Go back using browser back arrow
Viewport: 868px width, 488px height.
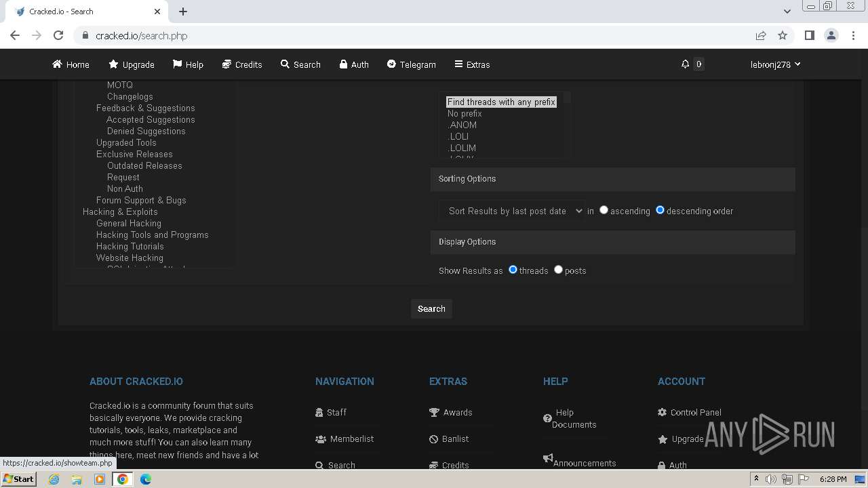pos(15,35)
